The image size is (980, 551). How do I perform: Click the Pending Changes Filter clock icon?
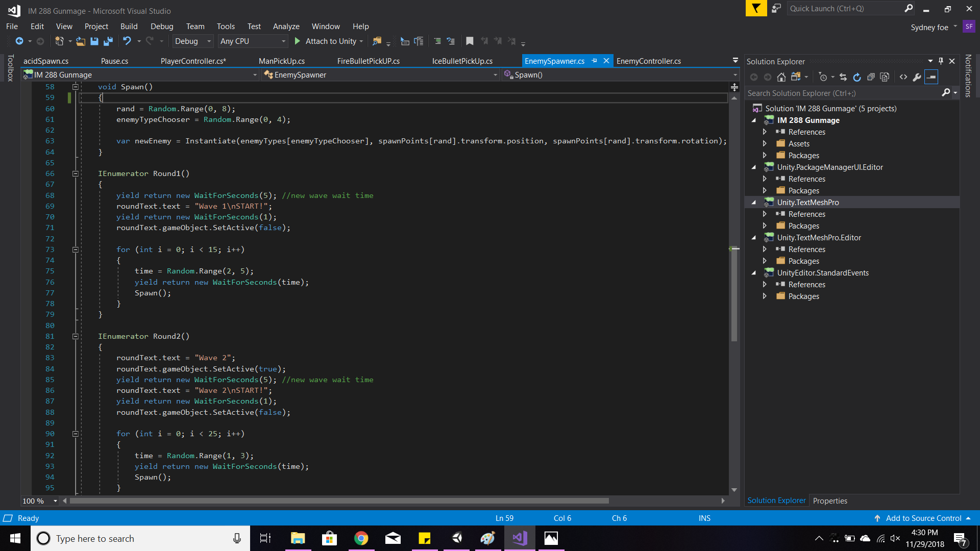pos(823,77)
